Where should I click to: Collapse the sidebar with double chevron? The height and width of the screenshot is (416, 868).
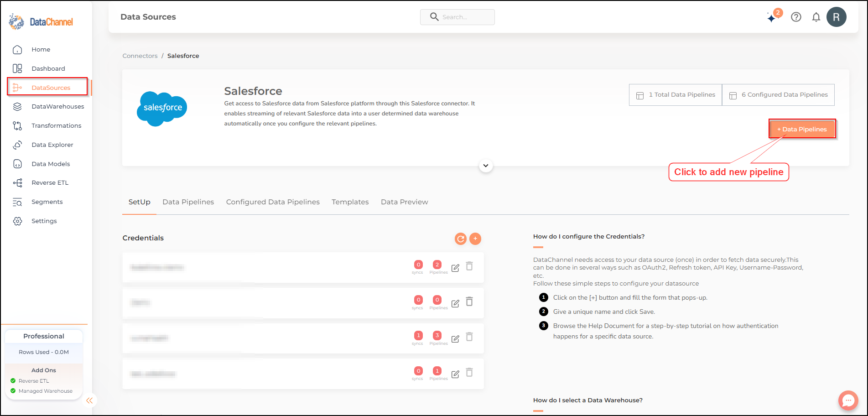[x=89, y=400]
